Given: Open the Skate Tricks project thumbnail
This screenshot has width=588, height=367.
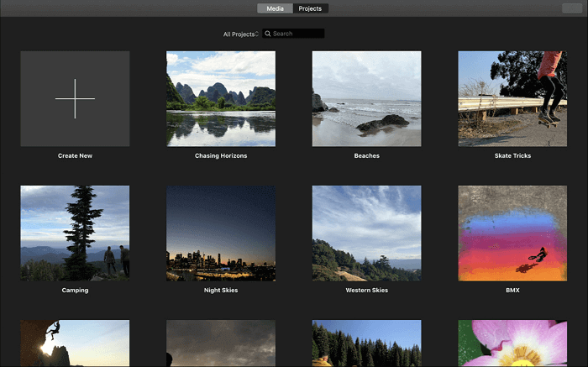Looking at the screenshot, I should click(512, 98).
